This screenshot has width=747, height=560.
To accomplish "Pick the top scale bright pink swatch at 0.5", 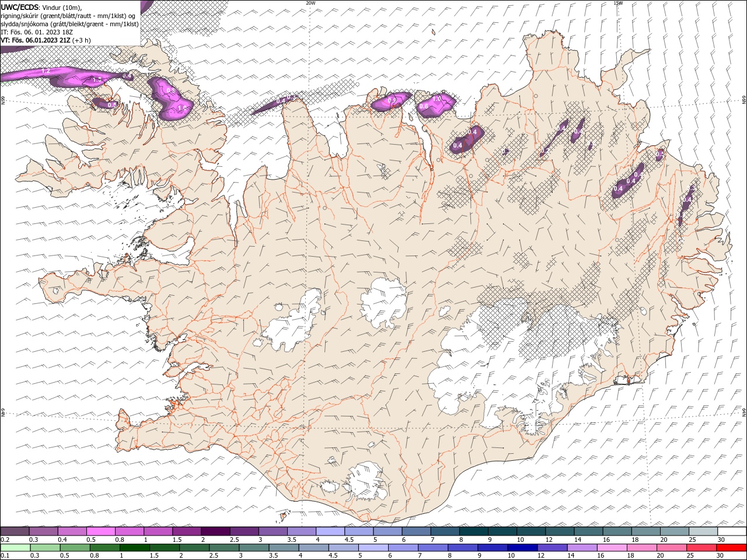I will coord(100,531).
